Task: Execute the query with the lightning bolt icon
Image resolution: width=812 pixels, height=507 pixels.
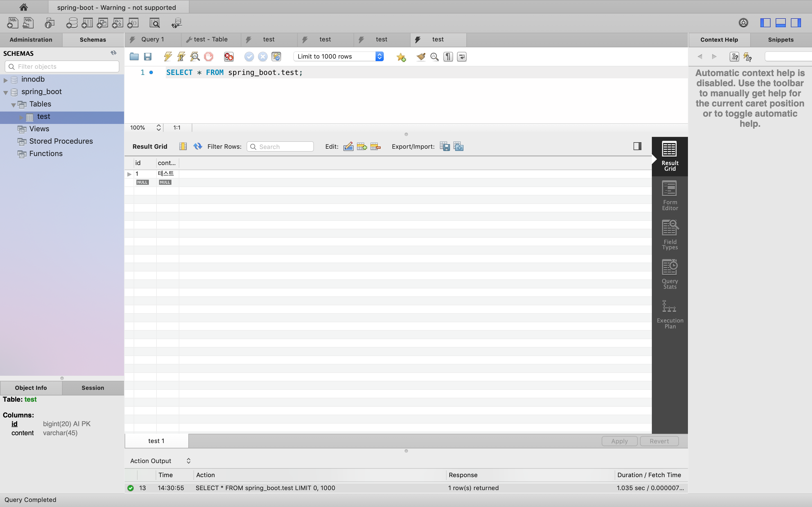Action: click(x=168, y=56)
